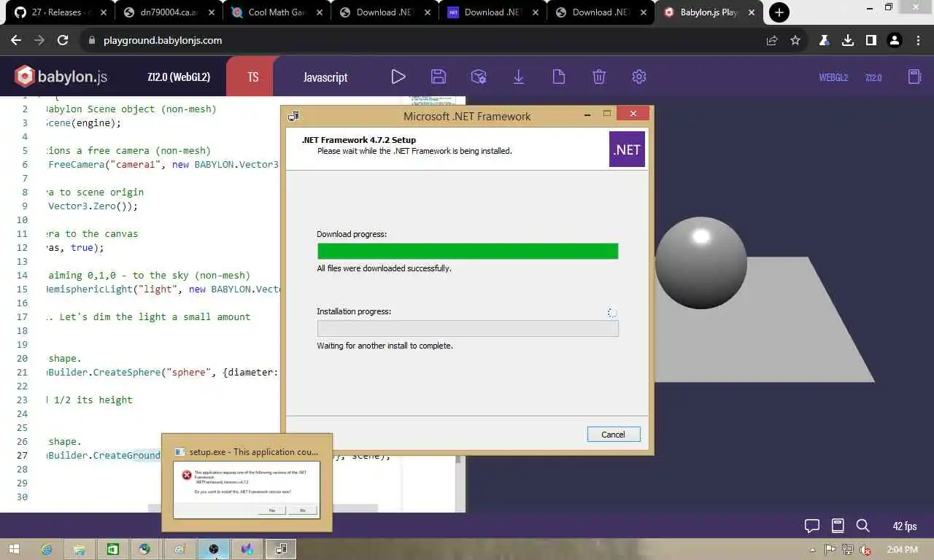Switch editor to TS mode
Viewport: 934px width, 560px height.
[252, 77]
